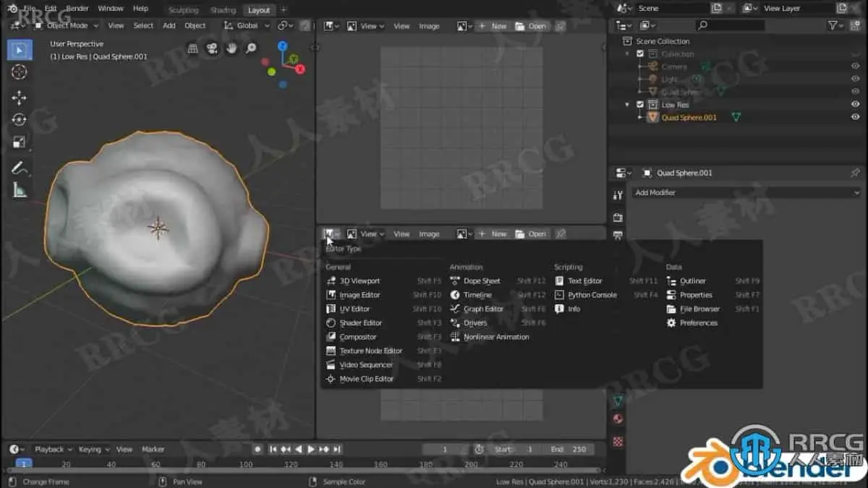Select the Annotate pencil tool
Screen dimensions: 868x488
(20, 168)
